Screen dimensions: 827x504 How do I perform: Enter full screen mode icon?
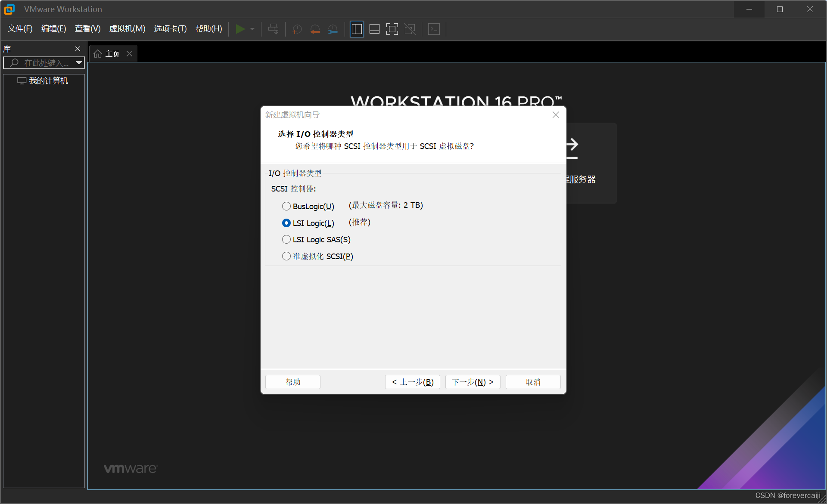392,29
